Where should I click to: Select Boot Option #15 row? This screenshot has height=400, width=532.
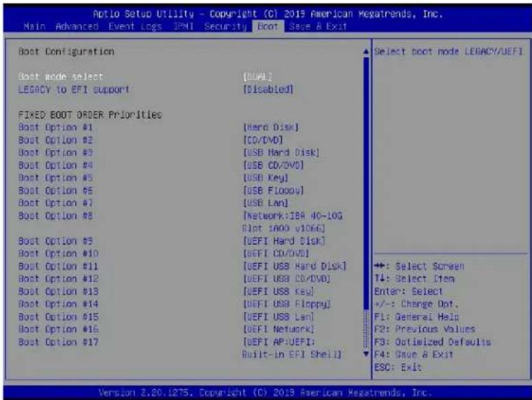click(x=58, y=316)
